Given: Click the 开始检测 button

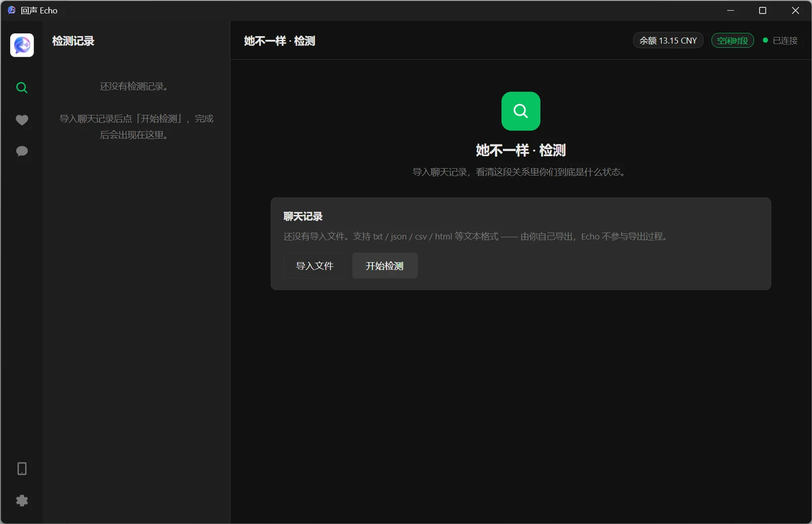Looking at the screenshot, I should click(385, 266).
